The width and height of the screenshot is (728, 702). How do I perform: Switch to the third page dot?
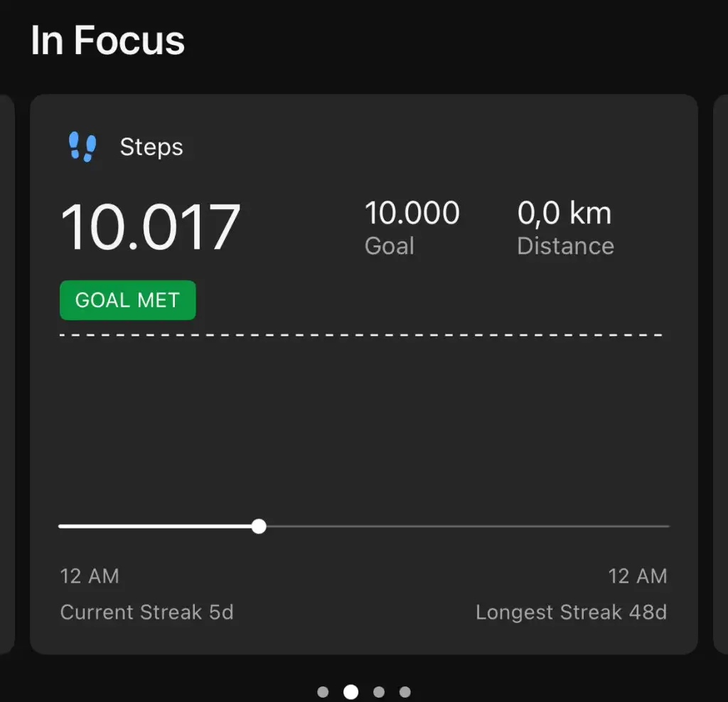coord(378,692)
